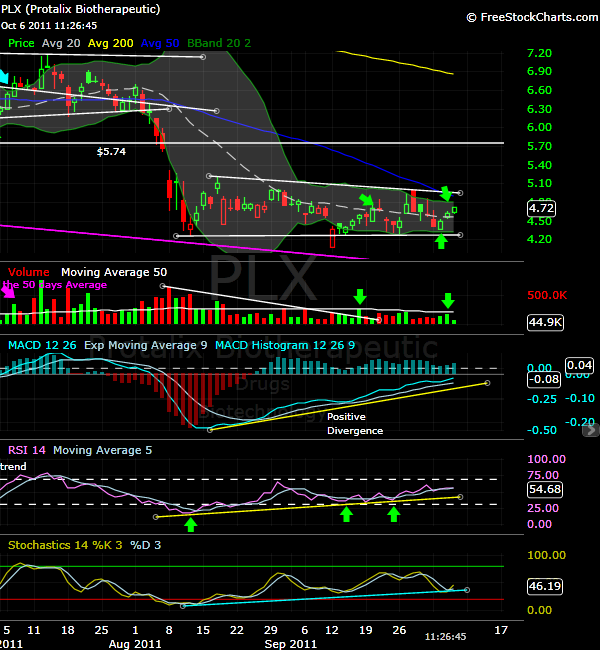Click the 44.9K current volume box
Image resolution: width=600 pixels, height=650 pixels.
(545, 322)
